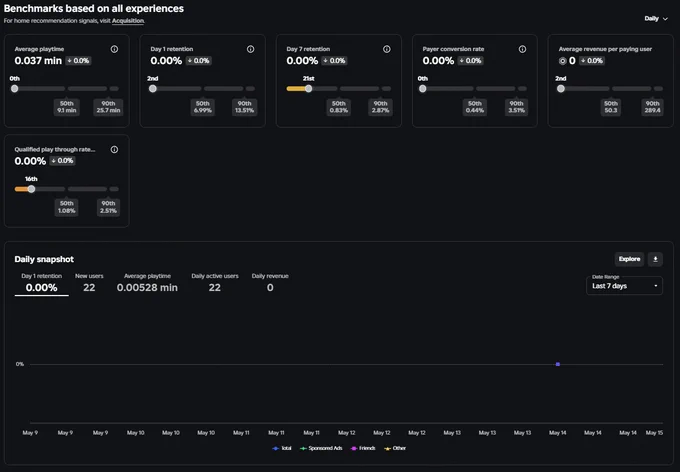Screen dimensions: 680x472
Task: Click the download icon next to Explore
Action: click(655, 259)
